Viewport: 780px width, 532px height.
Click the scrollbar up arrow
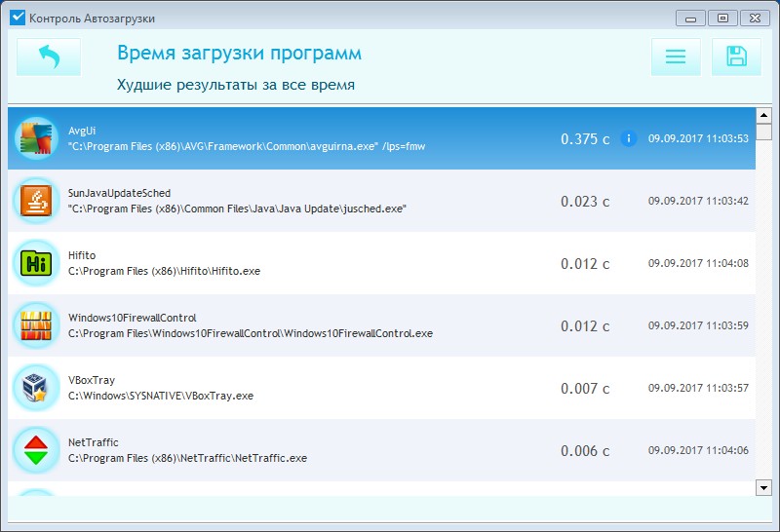[x=763, y=116]
